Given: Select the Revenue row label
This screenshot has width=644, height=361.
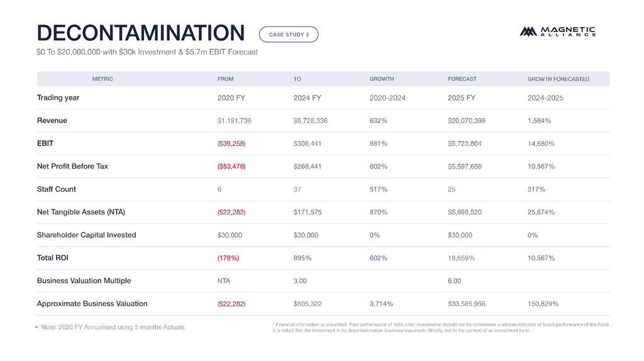Looking at the screenshot, I should click(52, 121).
